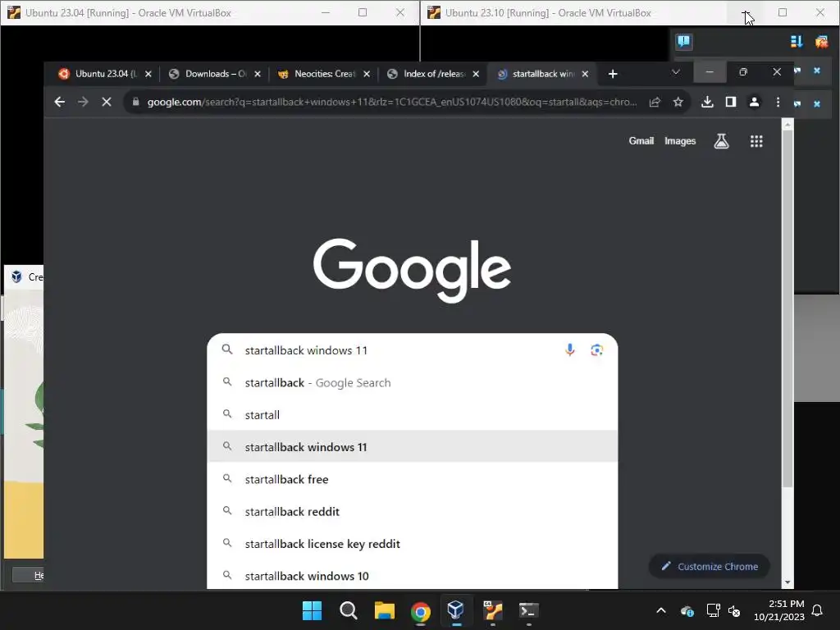
Task: Click the page vertical scrollbar thumb
Action: pos(787,309)
